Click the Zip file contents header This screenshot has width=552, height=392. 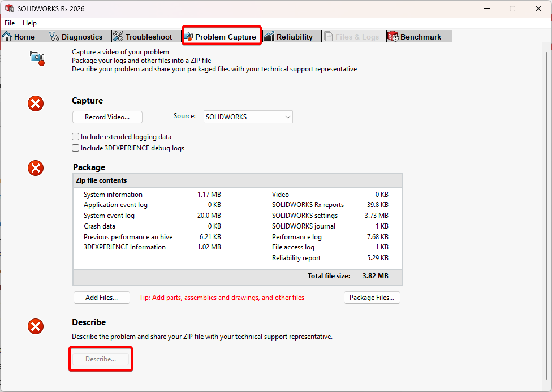pos(238,180)
